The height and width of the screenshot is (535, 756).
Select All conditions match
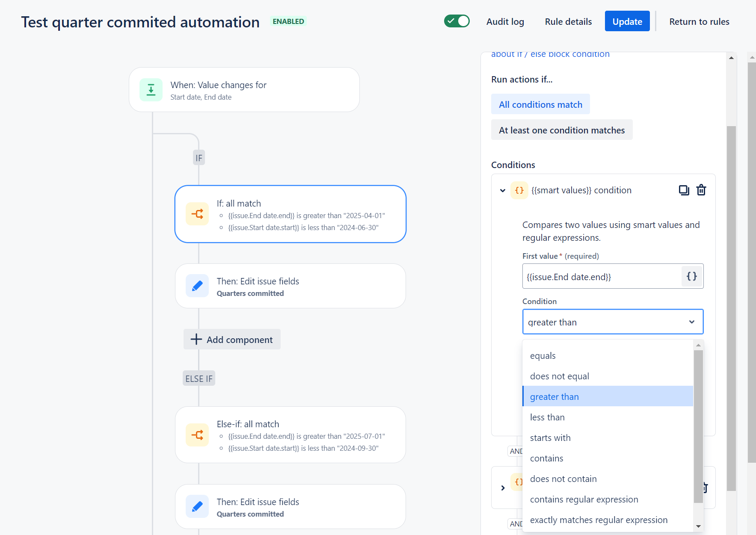click(540, 104)
